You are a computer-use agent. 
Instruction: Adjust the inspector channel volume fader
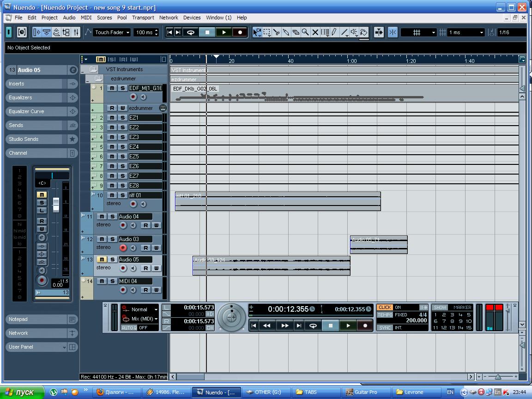click(x=56, y=205)
